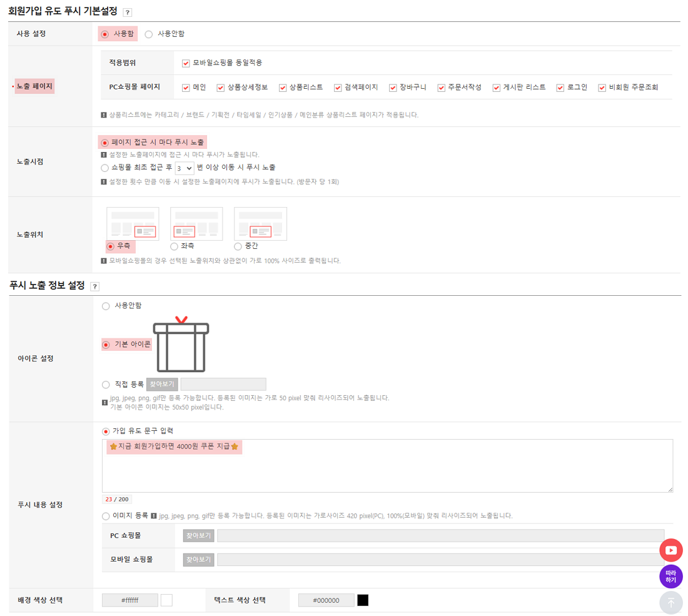Image resolution: width=688 pixels, height=616 pixels.
Task: Click the white background color swatch
Action: pyautogui.click(x=166, y=600)
